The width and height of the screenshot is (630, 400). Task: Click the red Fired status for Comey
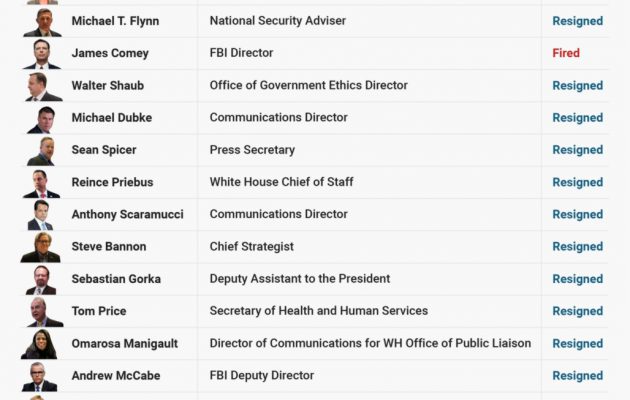566,53
